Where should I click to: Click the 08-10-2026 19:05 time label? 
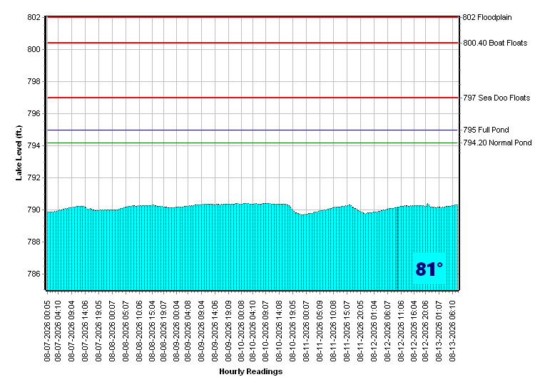(292, 331)
